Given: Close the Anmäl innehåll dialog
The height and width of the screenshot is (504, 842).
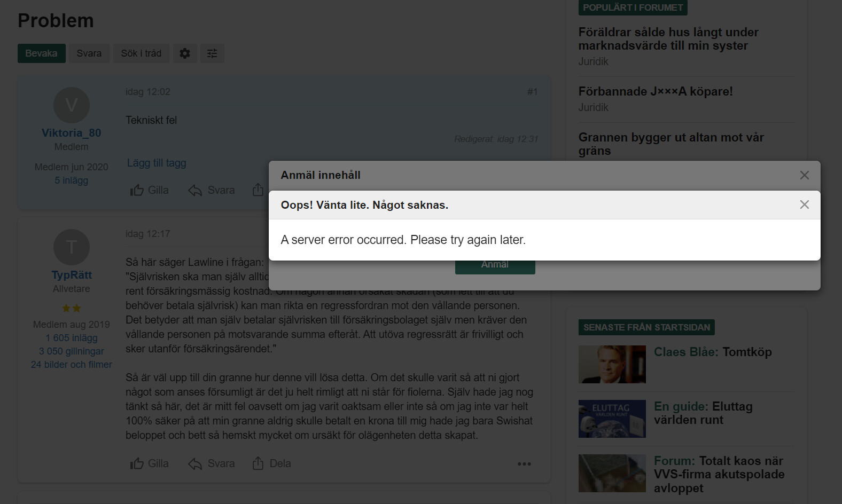Looking at the screenshot, I should tap(804, 175).
